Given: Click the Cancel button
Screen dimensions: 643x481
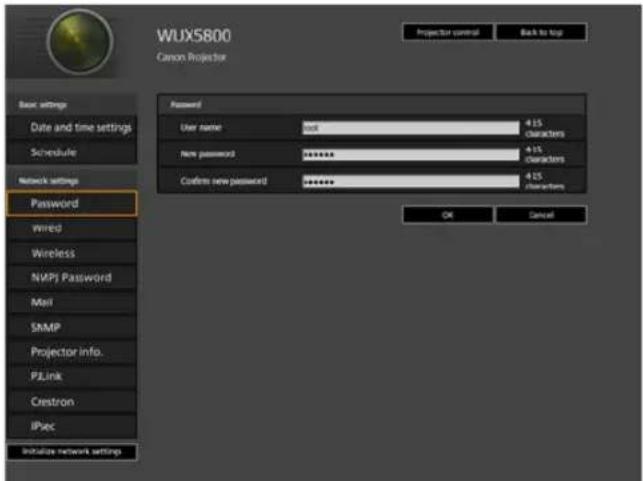Looking at the screenshot, I should tap(541, 215).
